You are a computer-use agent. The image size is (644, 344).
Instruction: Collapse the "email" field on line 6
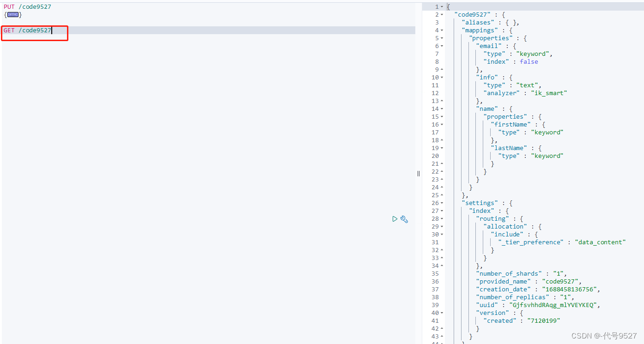click(x=442, y=46)
